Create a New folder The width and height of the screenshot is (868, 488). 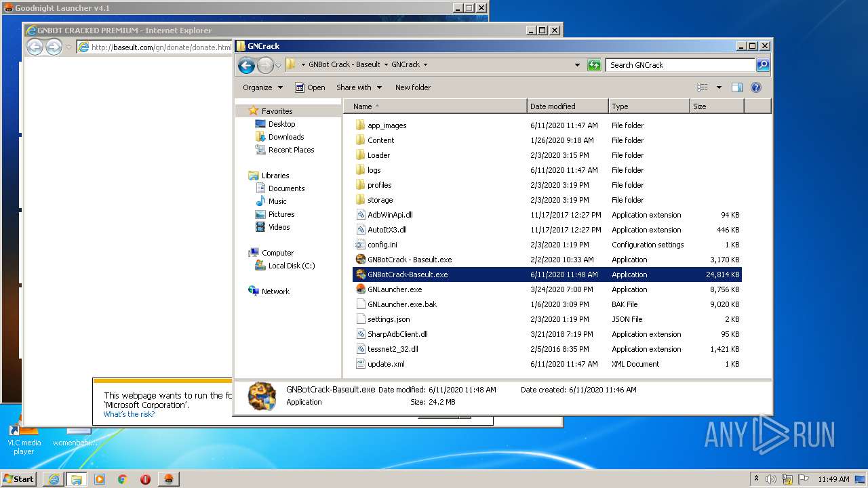tap(413, 87)
